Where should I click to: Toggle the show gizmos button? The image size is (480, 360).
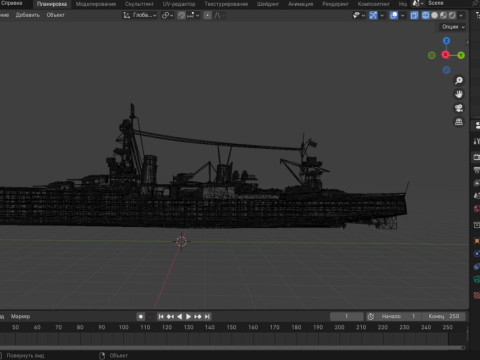point(373,15)
